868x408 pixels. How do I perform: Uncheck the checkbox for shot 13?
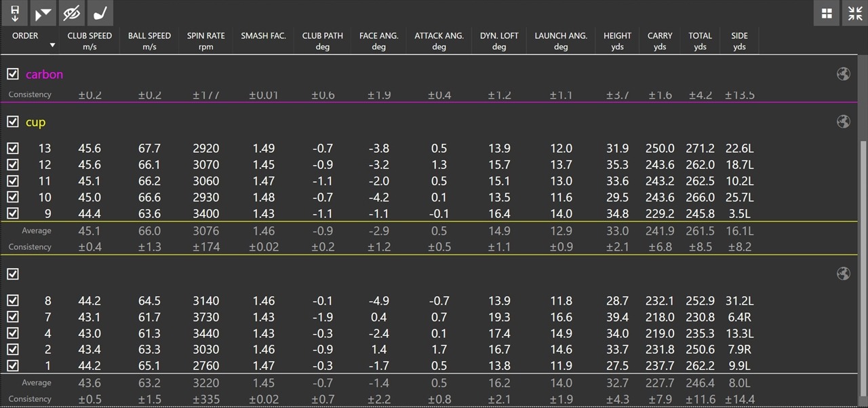[13, 148]
